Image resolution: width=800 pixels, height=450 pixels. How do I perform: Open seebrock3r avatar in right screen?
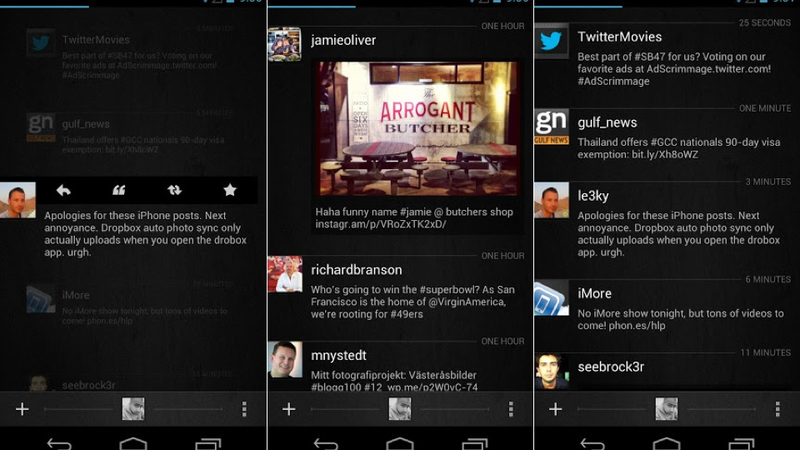coord(552,371)
